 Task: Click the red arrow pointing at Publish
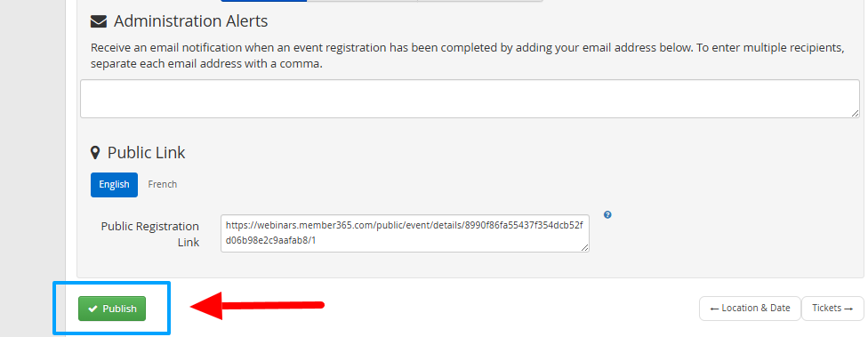point(257,306)
